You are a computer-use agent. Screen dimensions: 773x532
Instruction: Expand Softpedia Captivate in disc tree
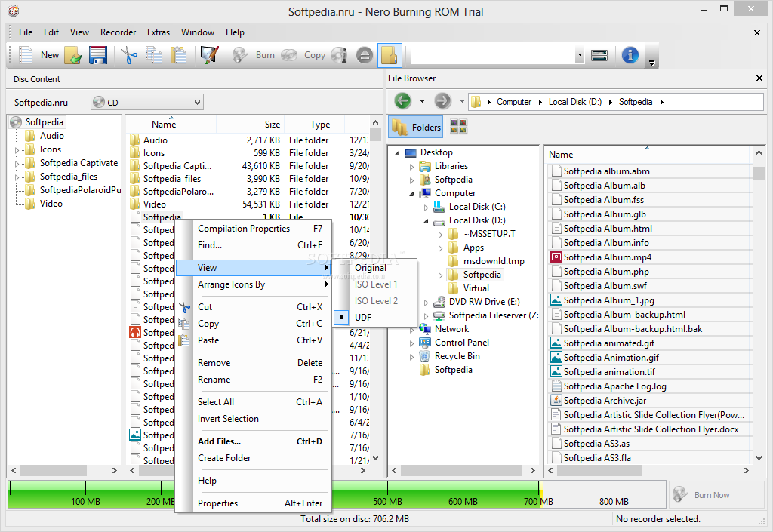click(17, 164)
